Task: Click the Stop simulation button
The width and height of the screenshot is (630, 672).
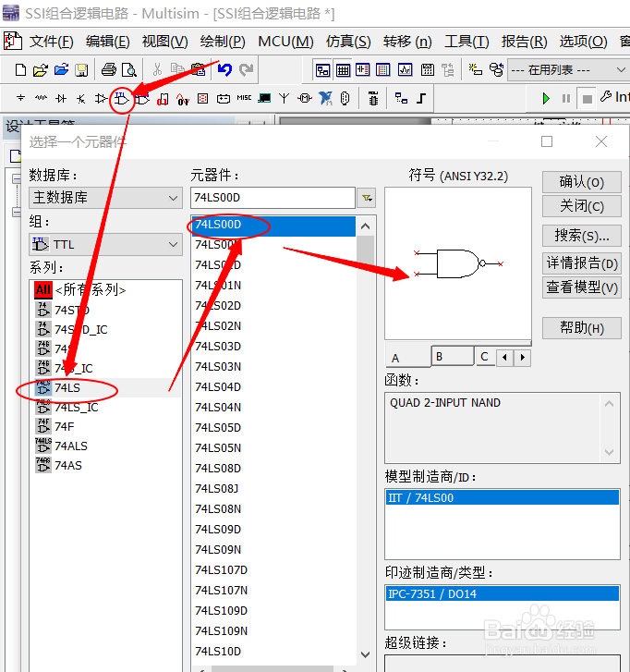Action: pos(588,99)
